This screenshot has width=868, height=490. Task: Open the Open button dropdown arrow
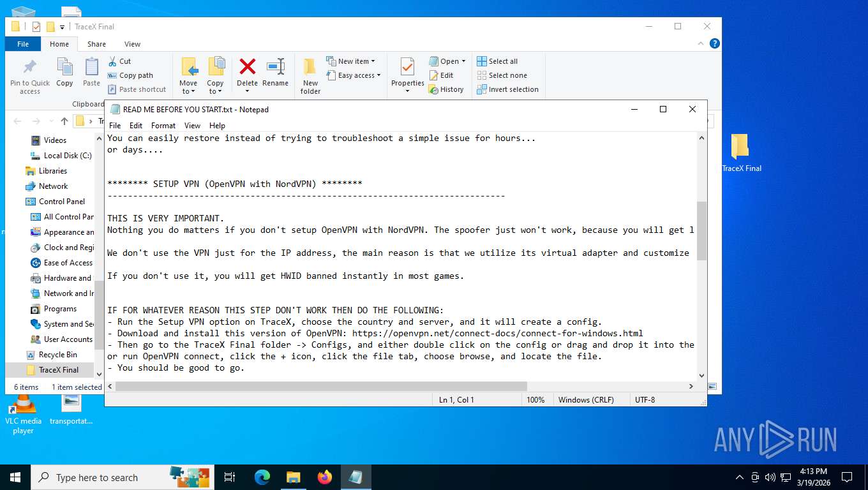tap(463, 61)
